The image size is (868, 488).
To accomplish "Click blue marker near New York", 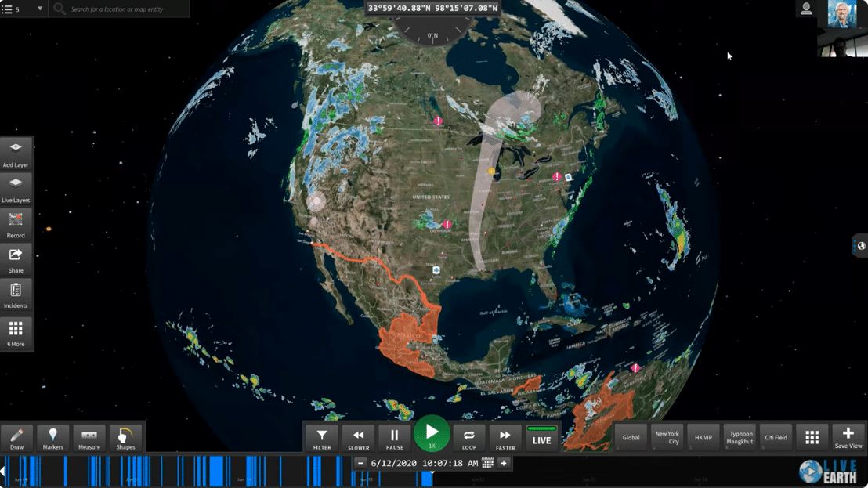I will (x=568, y=178).
